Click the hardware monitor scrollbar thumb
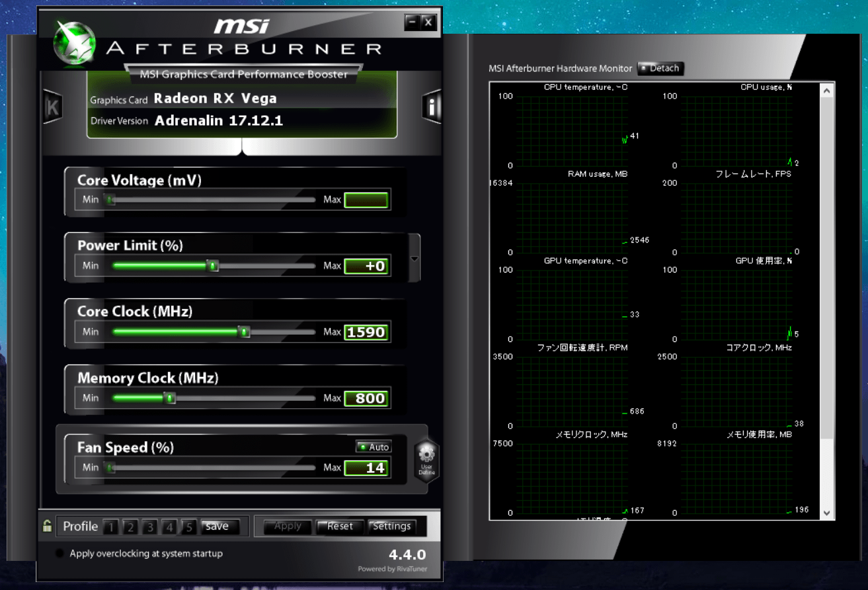The height and width of the screenshot is (590, 868). click(826, 268)
